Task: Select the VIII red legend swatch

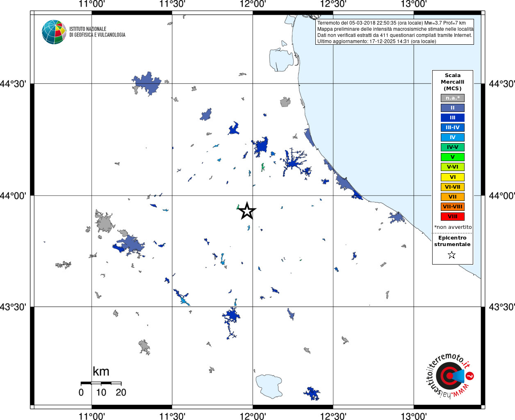Action: tap(453, 217)
